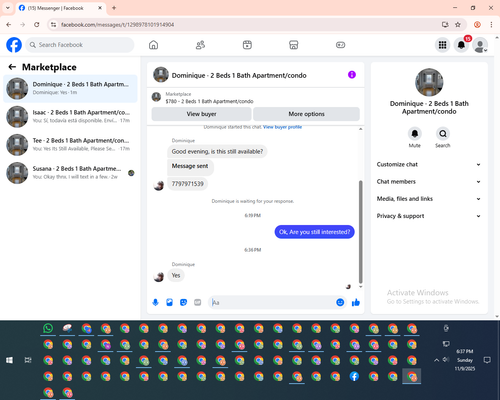Screen dimensions: 500x400
Task: Expand Media, files and links section
Action: [x=429, y=199]
